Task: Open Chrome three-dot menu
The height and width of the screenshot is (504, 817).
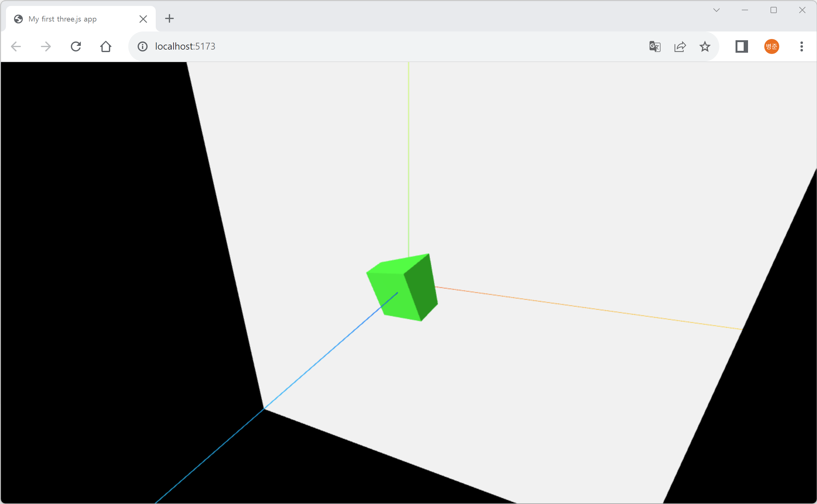Action: (x=801, y=46)
